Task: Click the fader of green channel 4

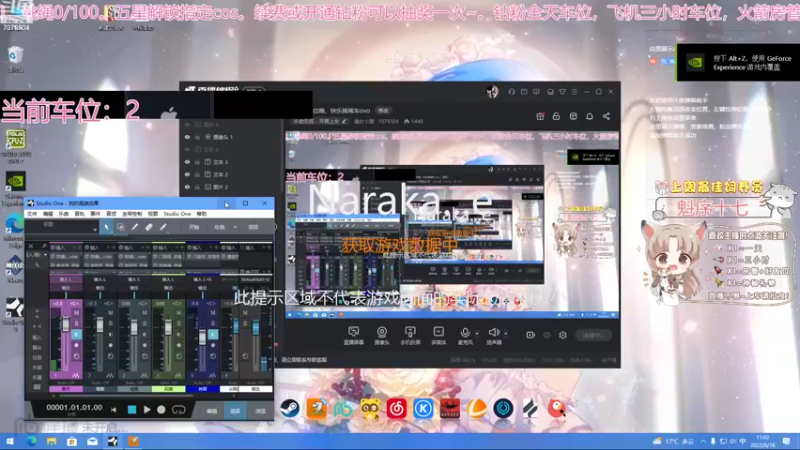Action: coord(168,328)
